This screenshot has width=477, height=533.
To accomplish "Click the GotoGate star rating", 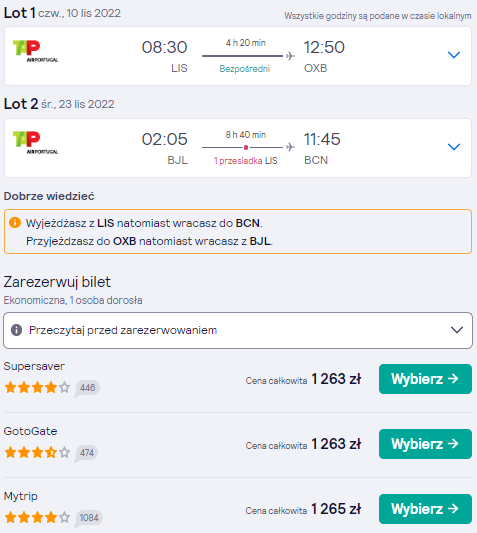I will click(37, 452).
